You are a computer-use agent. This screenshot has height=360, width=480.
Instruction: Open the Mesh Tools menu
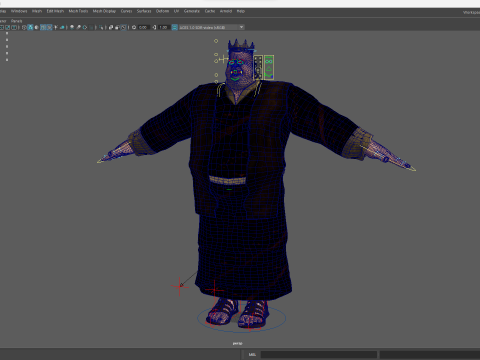click(x=78, y=11)
